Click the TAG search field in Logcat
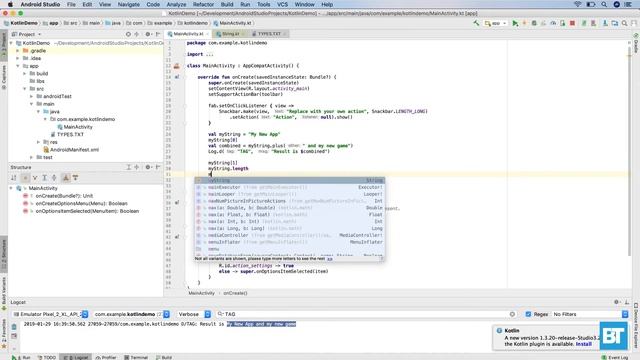This screenshot has width=640, height=360. (366, 314)
